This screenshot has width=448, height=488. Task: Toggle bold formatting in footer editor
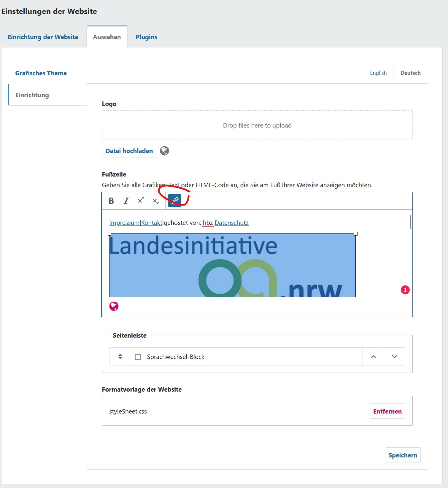(x=111, y=201)
